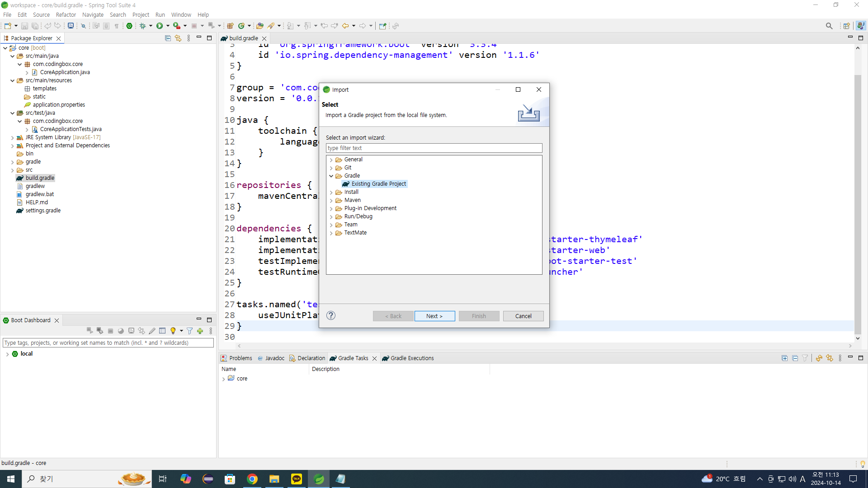Toggle link with selection in Gradle Tasks

coord(829,358)
